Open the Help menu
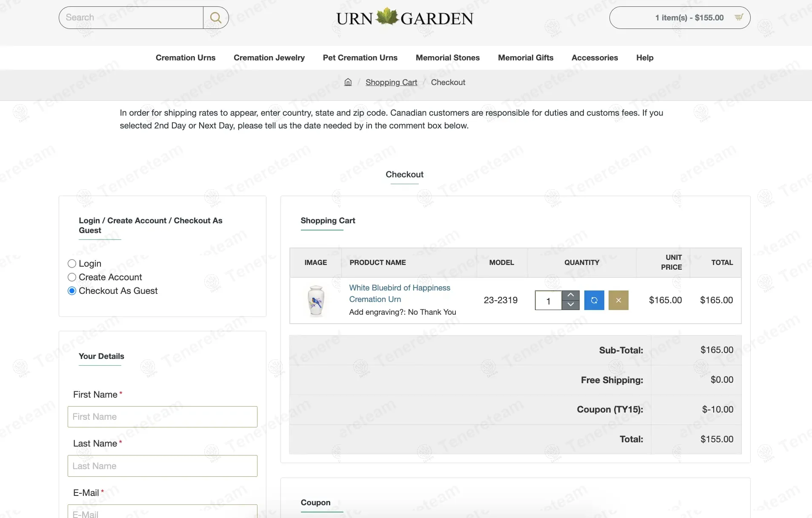Image resolution: width=812 pixels, height=518 pixels. click(645, 58)
